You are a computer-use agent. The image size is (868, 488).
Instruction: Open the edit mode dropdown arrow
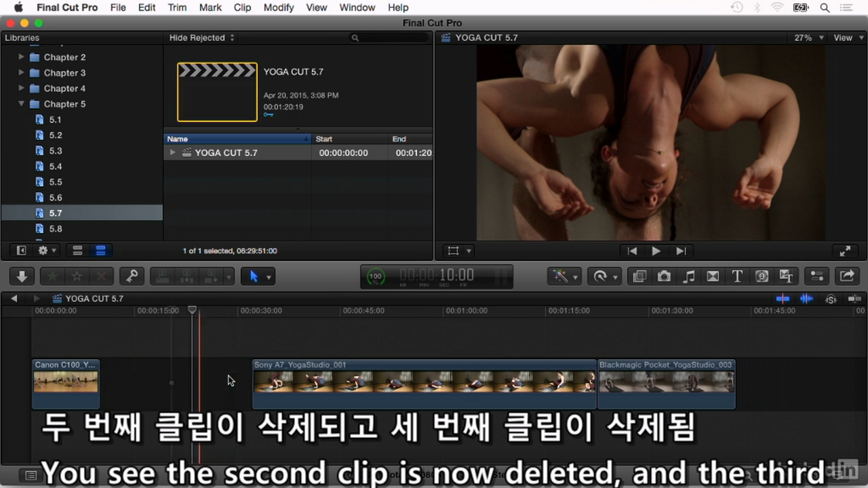229,277
